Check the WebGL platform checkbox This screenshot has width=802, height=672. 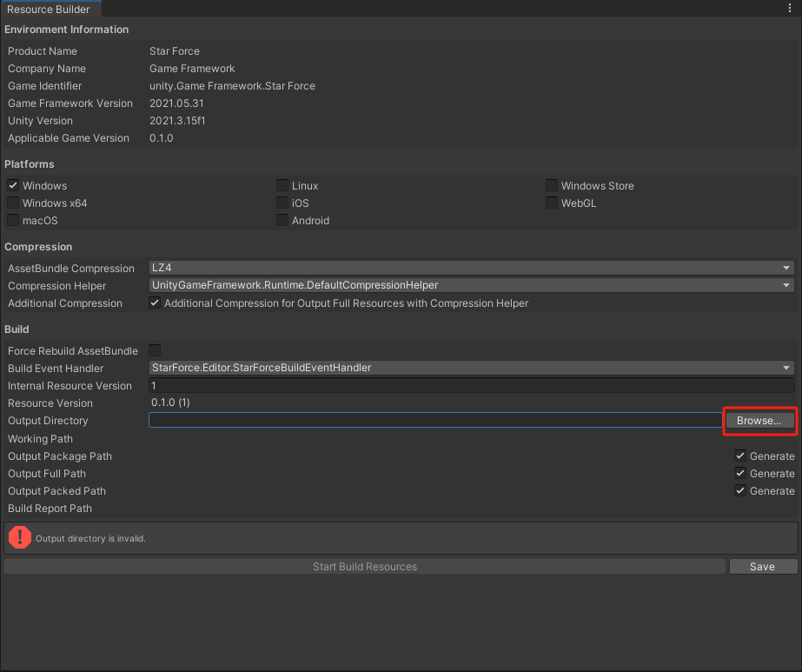[x=551, y=203]
